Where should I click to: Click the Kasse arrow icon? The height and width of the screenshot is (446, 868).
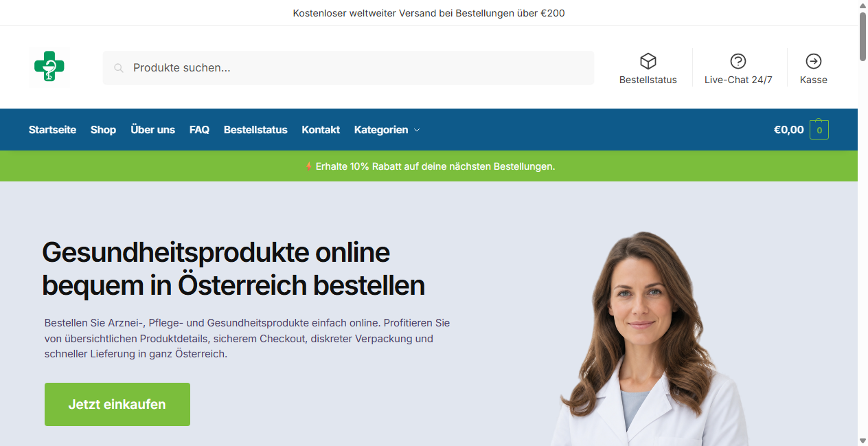point(814,61)
